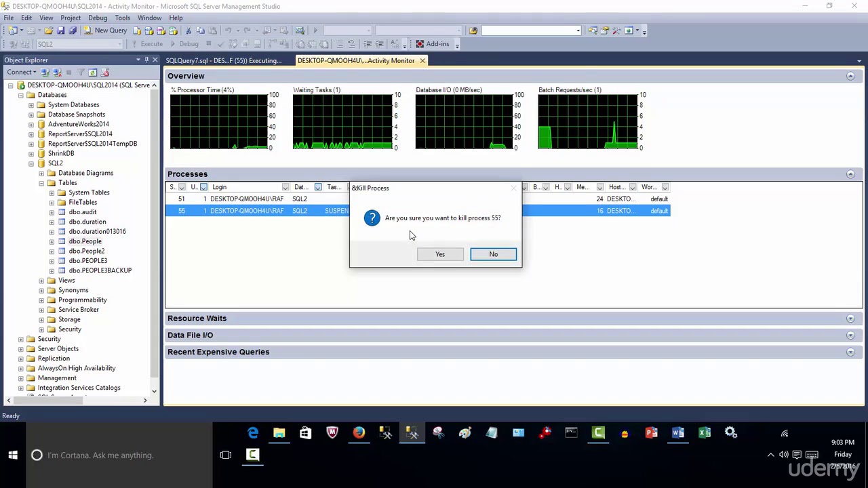Image resolution: width=868 pixels, height=488 pixels.
Task: Open Word from taskbar
Action: click(678, 432)
